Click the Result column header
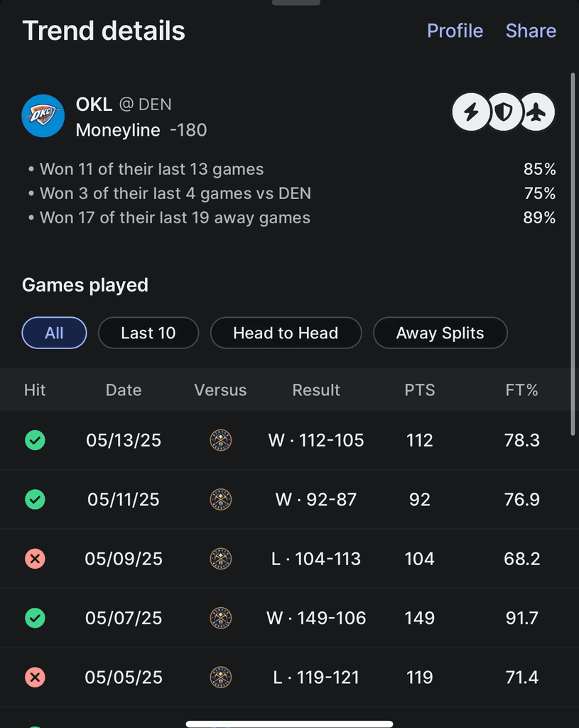 point(315,390)
